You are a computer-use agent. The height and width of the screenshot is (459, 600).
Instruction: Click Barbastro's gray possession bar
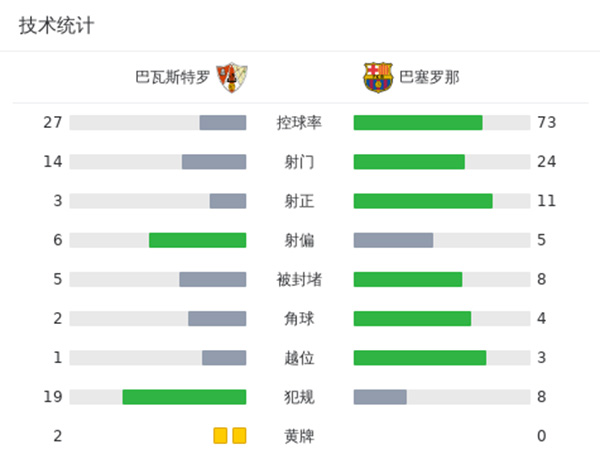(x=223, y=123)
